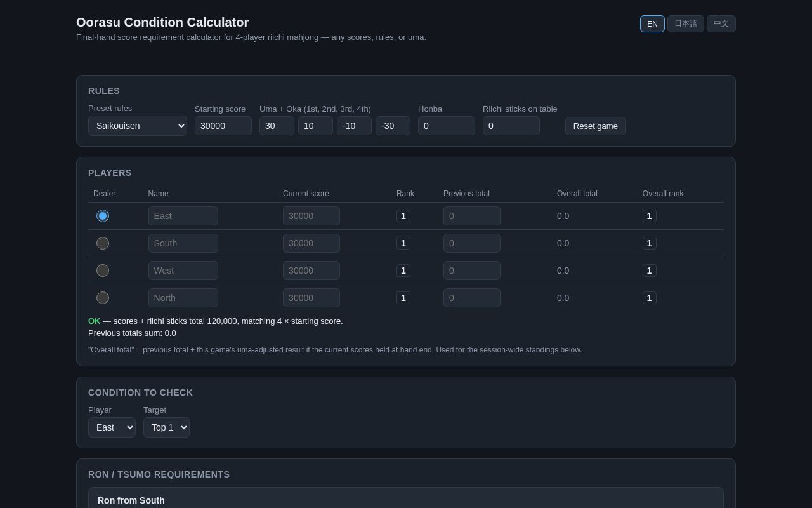Edit North's current score field
The image size is (812, 508).
pos(311,298)
